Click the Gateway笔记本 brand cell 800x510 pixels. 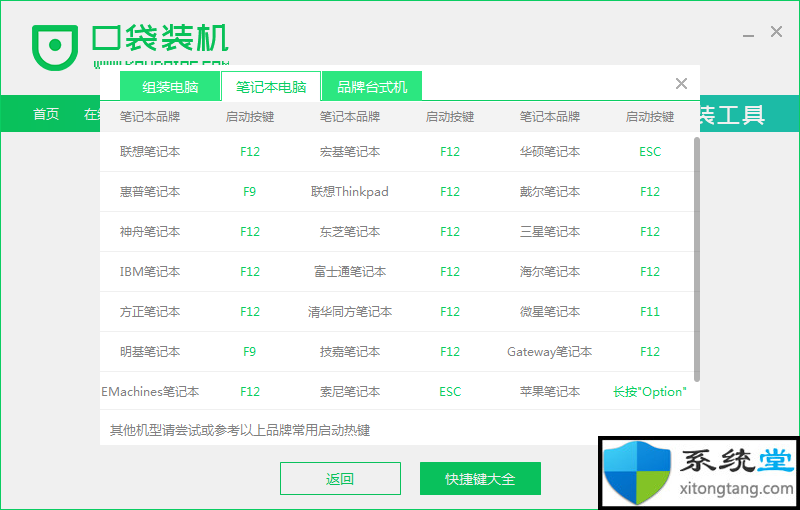550,351
